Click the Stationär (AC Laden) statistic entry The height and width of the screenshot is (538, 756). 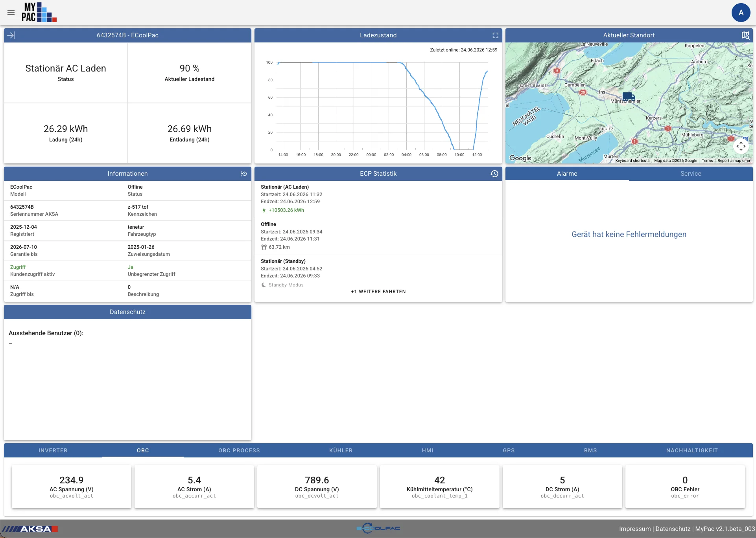coord(378,199)
